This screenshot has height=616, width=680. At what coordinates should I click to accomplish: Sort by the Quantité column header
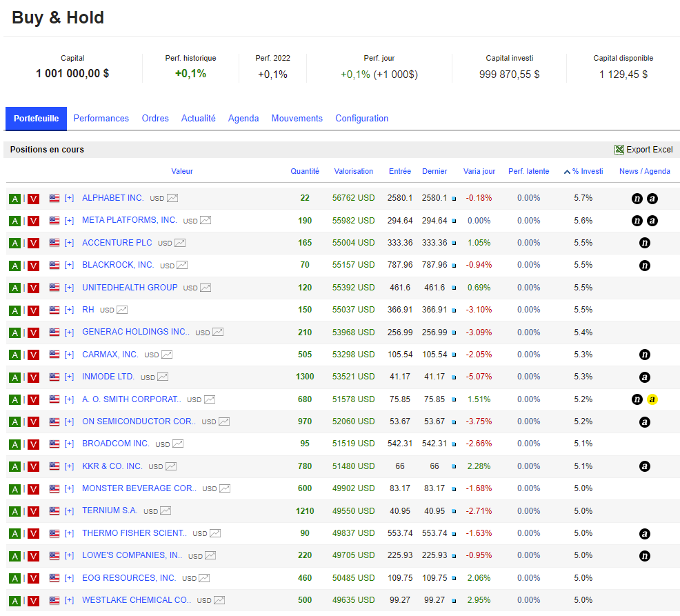(x=305, y=171)
